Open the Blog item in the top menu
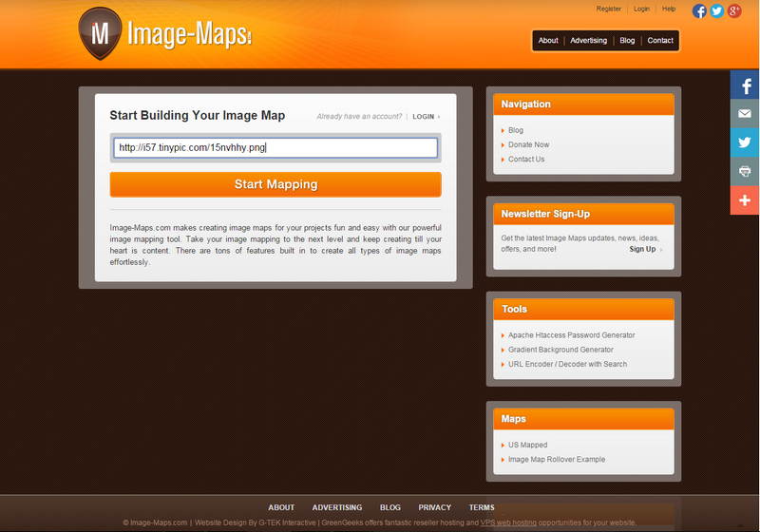The image size is (760, 532). click(x=627, y=41)
